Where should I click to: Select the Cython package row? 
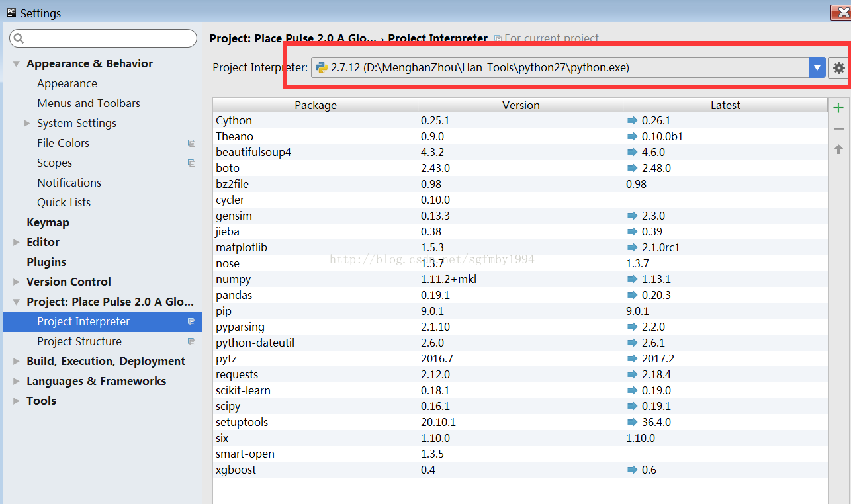(x=520, y=120)
